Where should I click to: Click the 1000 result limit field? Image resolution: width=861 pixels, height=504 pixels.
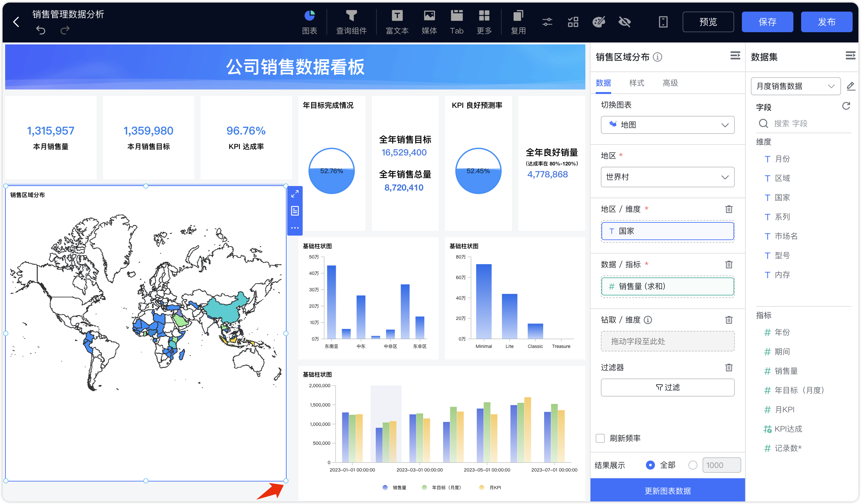click(x=722, y=465)
